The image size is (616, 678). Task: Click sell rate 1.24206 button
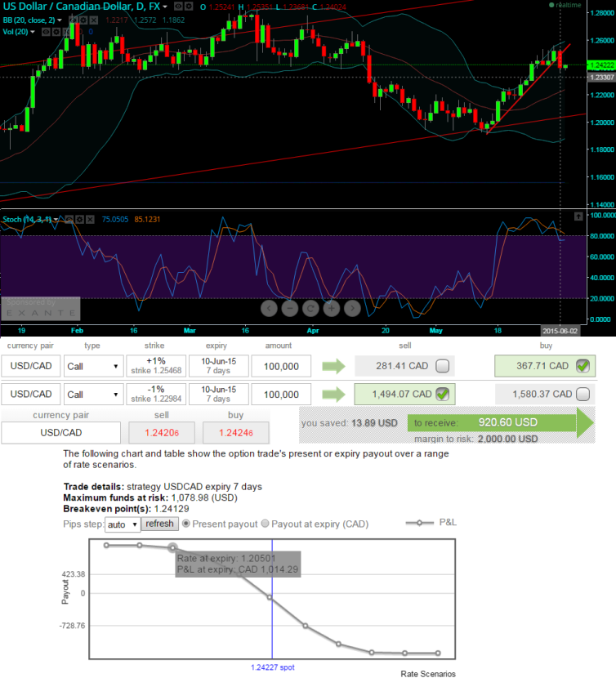point(162,433)
